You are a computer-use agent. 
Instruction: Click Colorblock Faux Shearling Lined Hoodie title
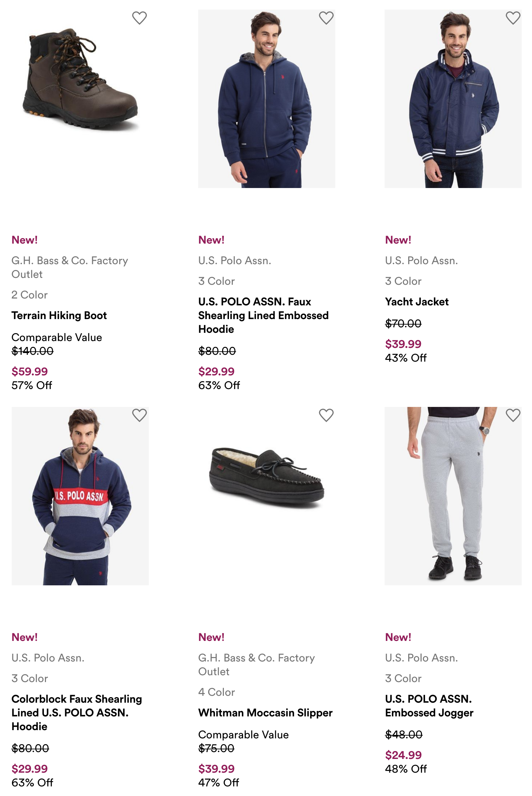click(x=77, y=713)
